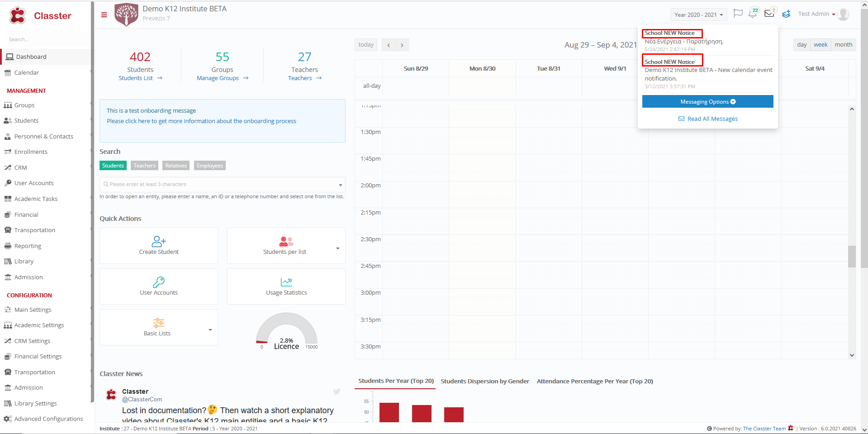Image resolution: width=868 pixels, height=434 pixels.
Task: Open Academic Settings in sidebar
Action: point(39,325)
